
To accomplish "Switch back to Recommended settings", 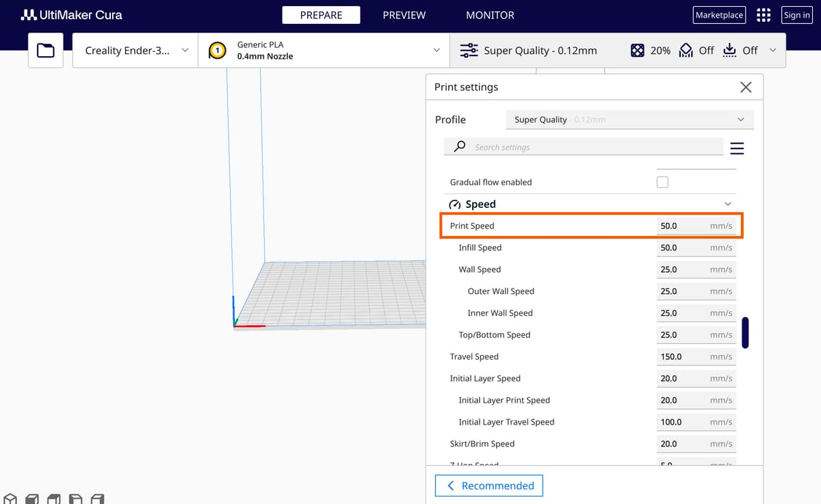I will click(x=489, y=486).
